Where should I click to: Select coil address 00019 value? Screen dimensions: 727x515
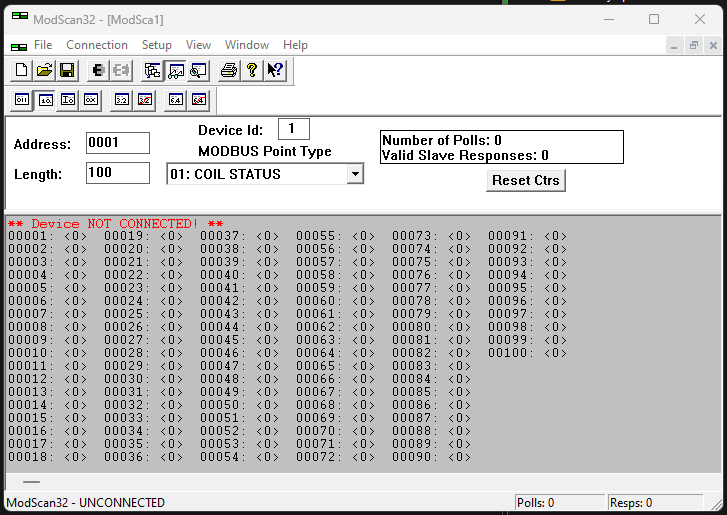[171, 236]
